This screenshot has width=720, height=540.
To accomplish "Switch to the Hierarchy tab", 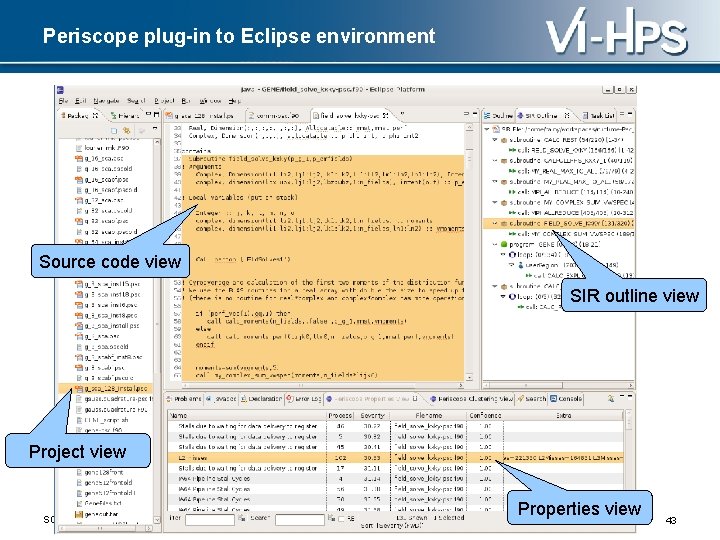I will click(x=125, y=116).
